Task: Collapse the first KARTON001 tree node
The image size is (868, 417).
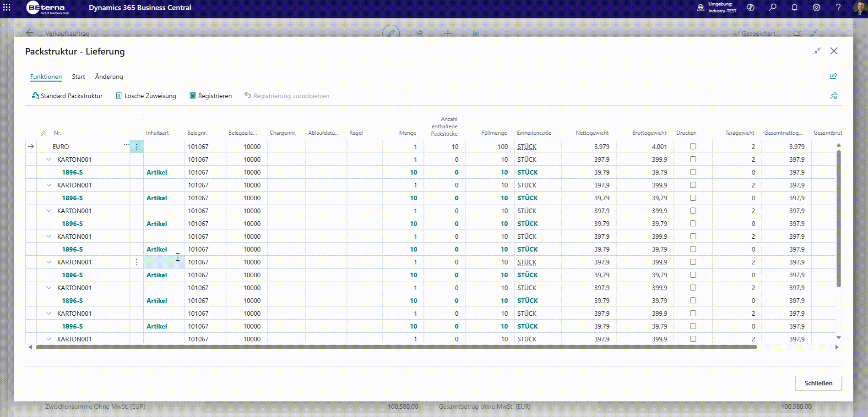Action: [49, 159]
